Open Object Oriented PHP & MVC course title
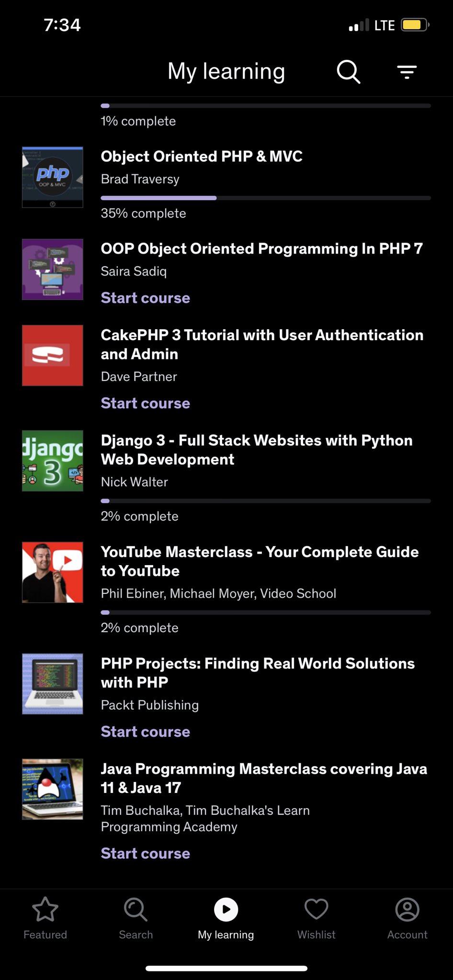Image resolution: width=453 pixels, height=980 pixels. click(202, 156)
